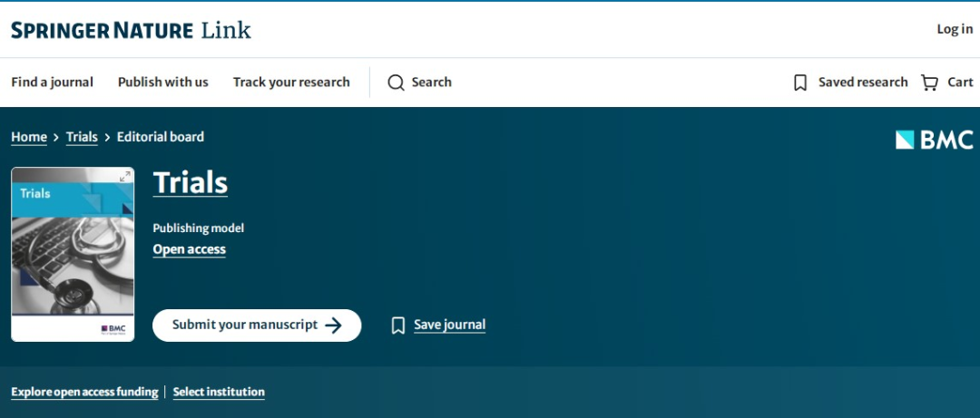Open Saved research page
Image resolution: width=980 pixels, height=418 pixels.
coord(863,83)
